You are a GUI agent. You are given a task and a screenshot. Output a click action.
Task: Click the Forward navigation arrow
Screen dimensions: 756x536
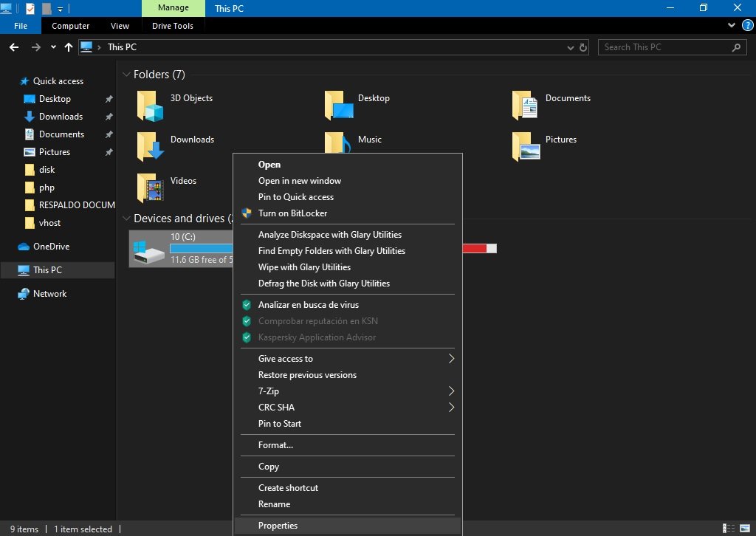35,47
